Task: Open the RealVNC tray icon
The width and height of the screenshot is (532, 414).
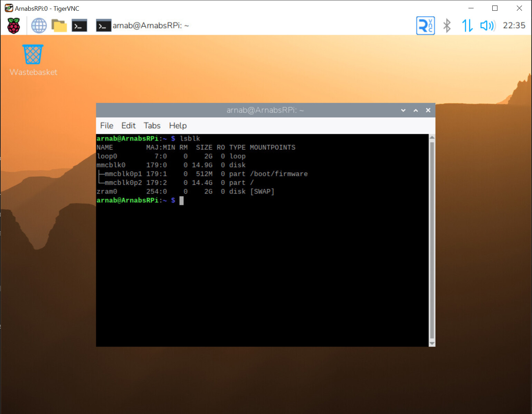Action: pyautogui.click(x=425, y=26)
